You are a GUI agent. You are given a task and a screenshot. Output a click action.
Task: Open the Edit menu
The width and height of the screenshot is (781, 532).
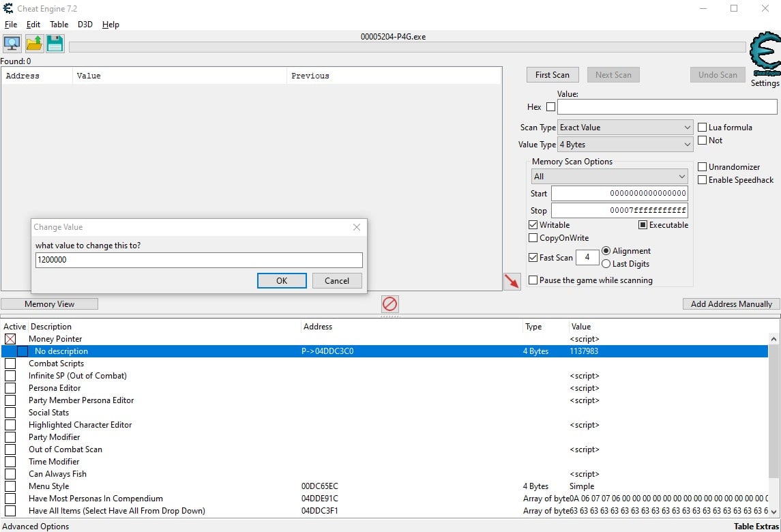(33, 25)
